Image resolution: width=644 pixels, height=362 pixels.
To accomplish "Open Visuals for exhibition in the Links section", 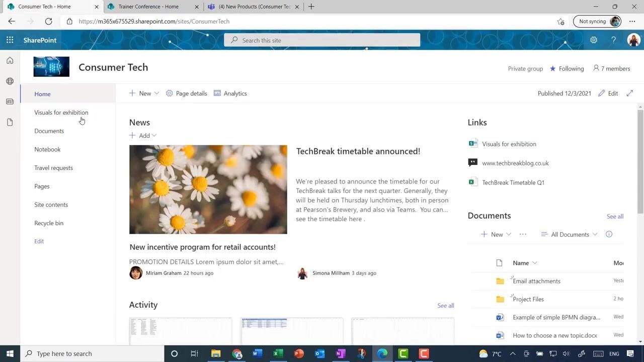I will point(509,144).
